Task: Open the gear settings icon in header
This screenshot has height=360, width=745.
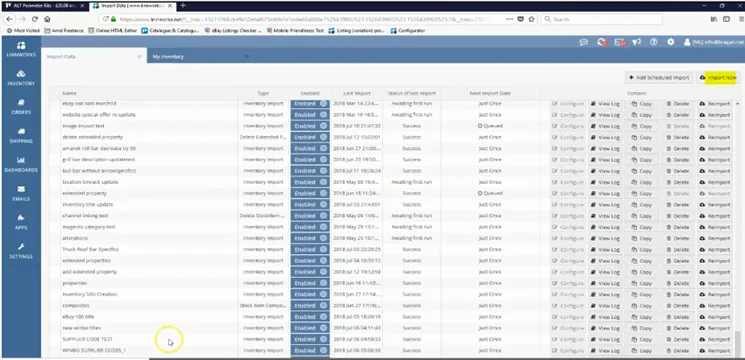Action: 670,42
